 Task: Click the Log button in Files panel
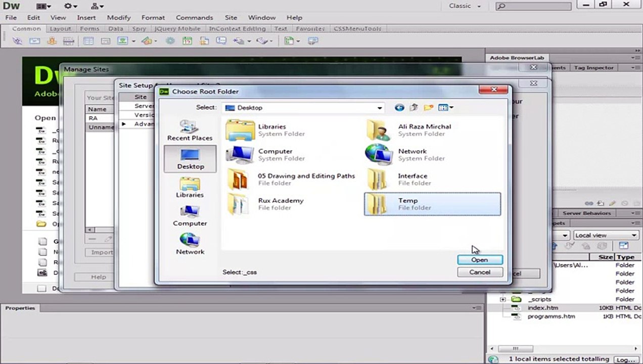click(x=625, y=360)
